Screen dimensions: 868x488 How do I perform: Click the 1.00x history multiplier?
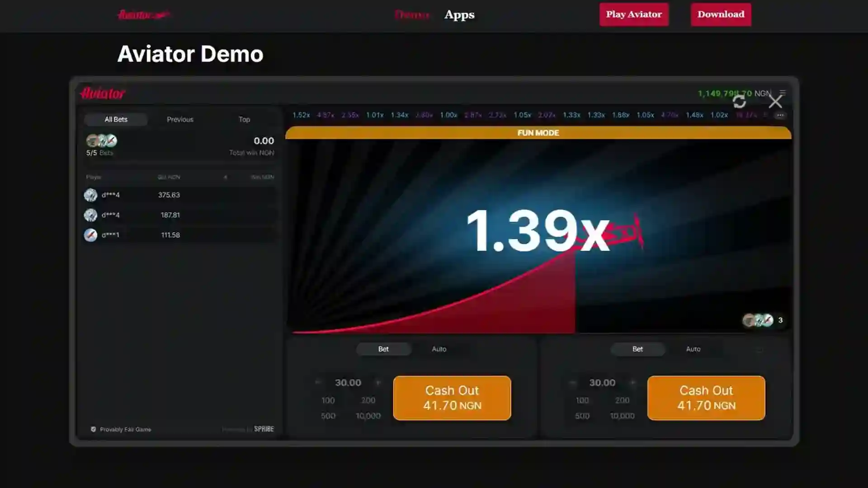click(x=448, y=115)
